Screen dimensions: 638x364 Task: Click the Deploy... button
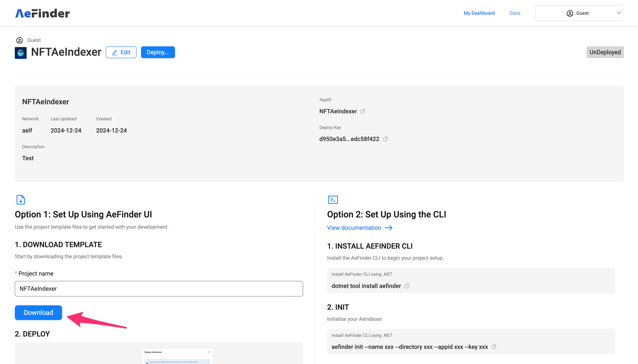158,52
